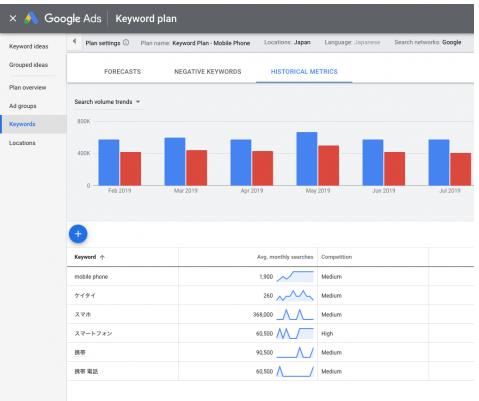Click blue bar for Jul 2019
Image resolution: width=479 pixels, height=401 pixels.
click(x=439, y=162)
